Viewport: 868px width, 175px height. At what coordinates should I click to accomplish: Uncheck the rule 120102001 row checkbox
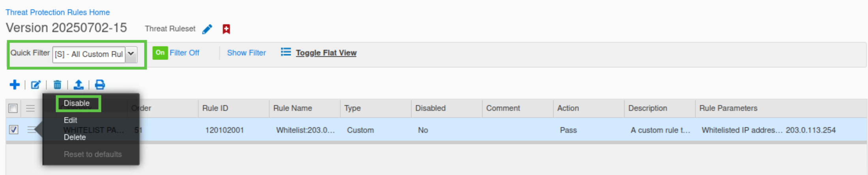tap(14, 130)
